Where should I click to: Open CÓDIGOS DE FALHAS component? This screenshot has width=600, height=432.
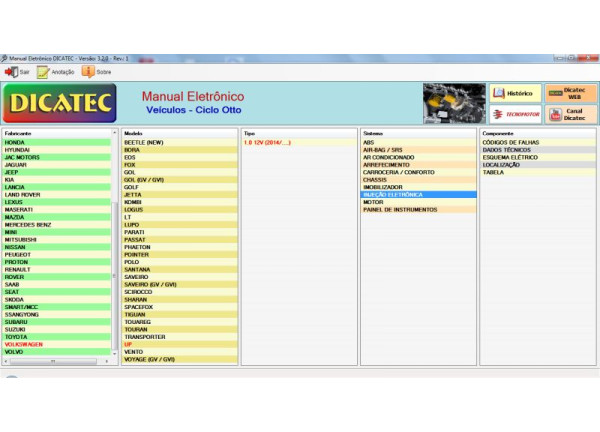[x=508, y=142]
